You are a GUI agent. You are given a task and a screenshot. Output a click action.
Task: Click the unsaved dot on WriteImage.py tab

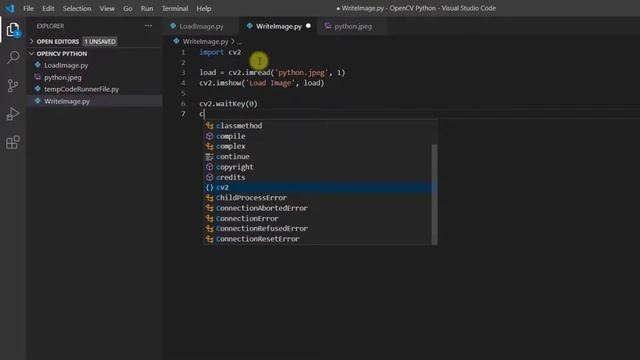point(308,26)
